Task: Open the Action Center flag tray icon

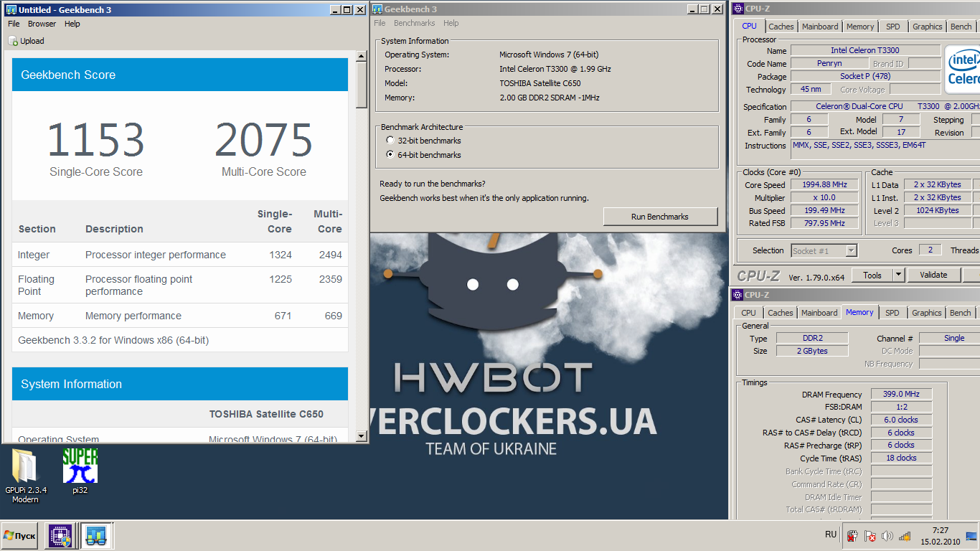Action: pyautogui.click(x=870, y=536)
